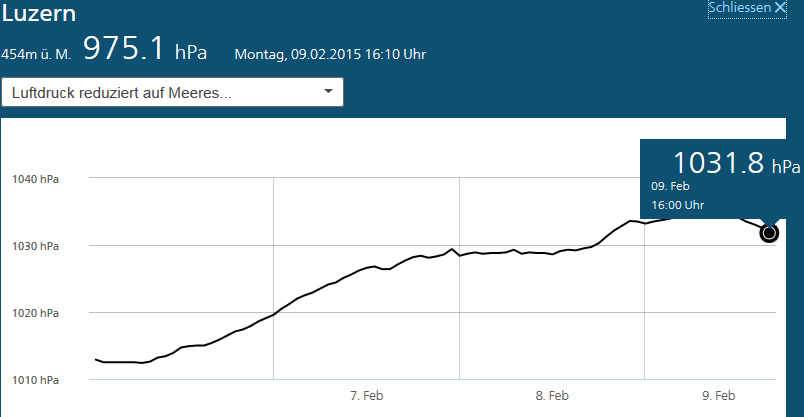Click the 1020 hPa axis label
Viewport: 804px width, 417px height.
pyautogui.click(x=35, y=313)
